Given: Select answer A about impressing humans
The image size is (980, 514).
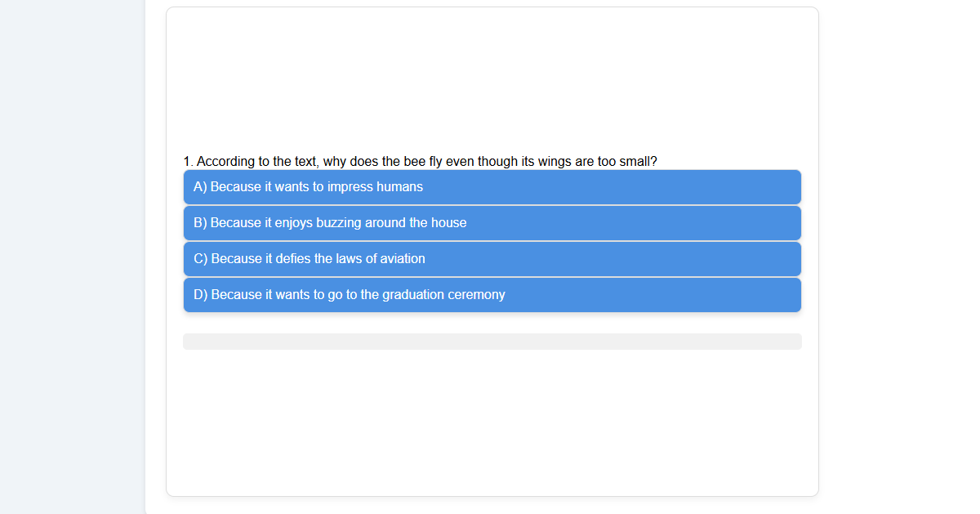Looking at the screenshot, I should tap(492, 187).
